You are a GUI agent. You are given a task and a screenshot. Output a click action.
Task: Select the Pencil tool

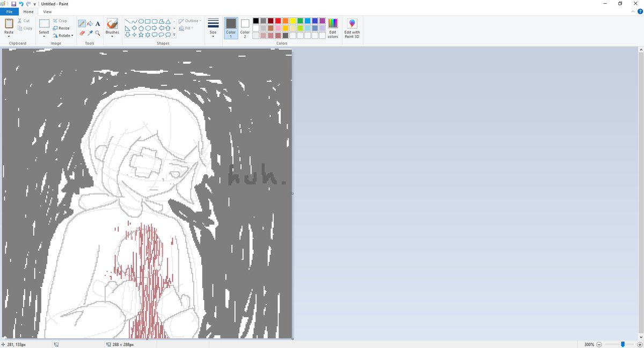click(82, 24)
